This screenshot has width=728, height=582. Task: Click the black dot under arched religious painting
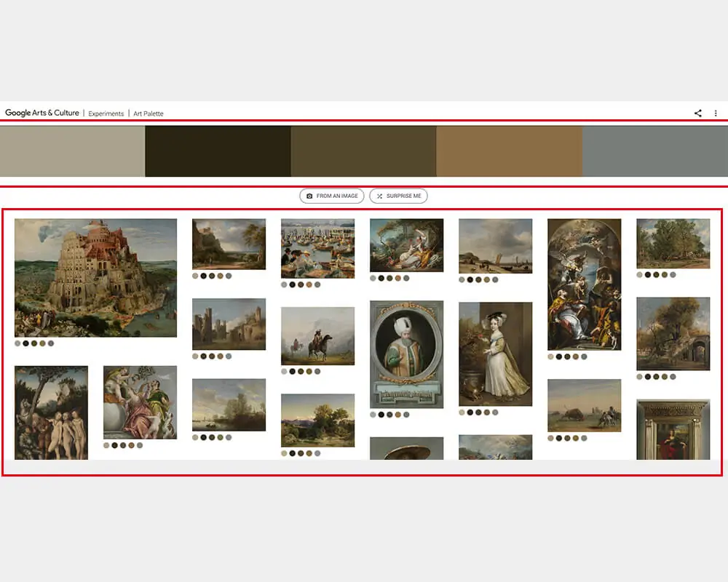click(x=559, y=356)
